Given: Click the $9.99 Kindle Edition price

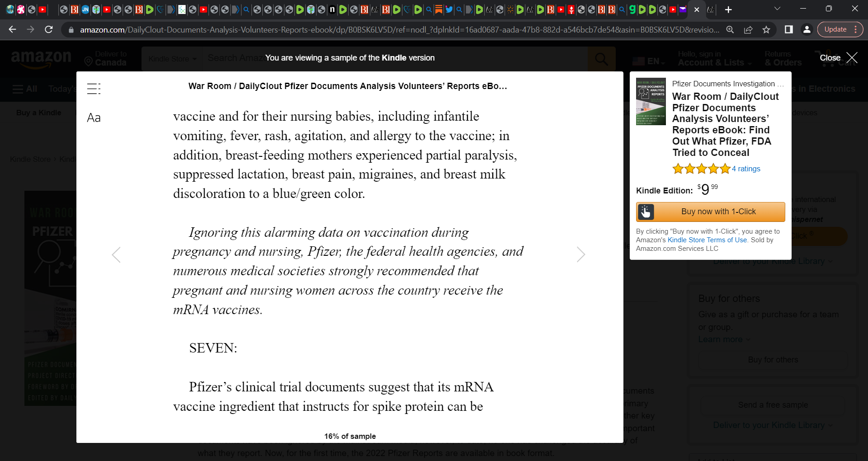Looking at the screenshot, I should [x=708, y=189].
